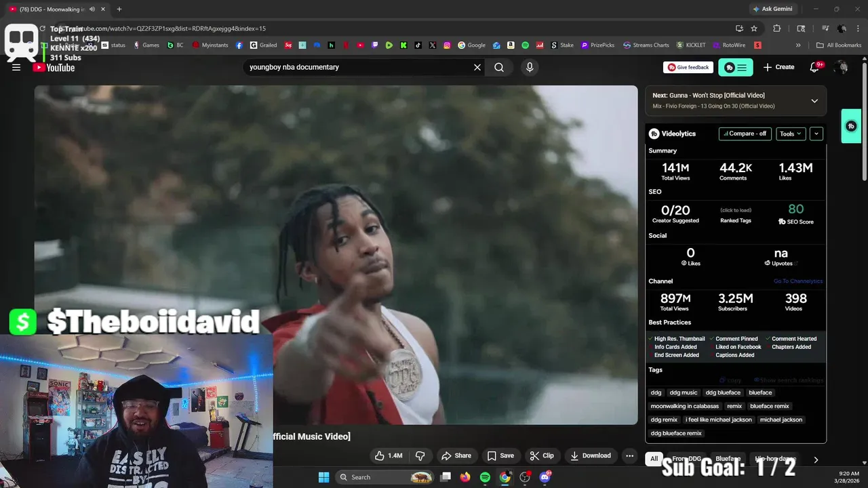868x488 pixels.
Task: Open Task View on the taskbar
Action: coord(446,477)
